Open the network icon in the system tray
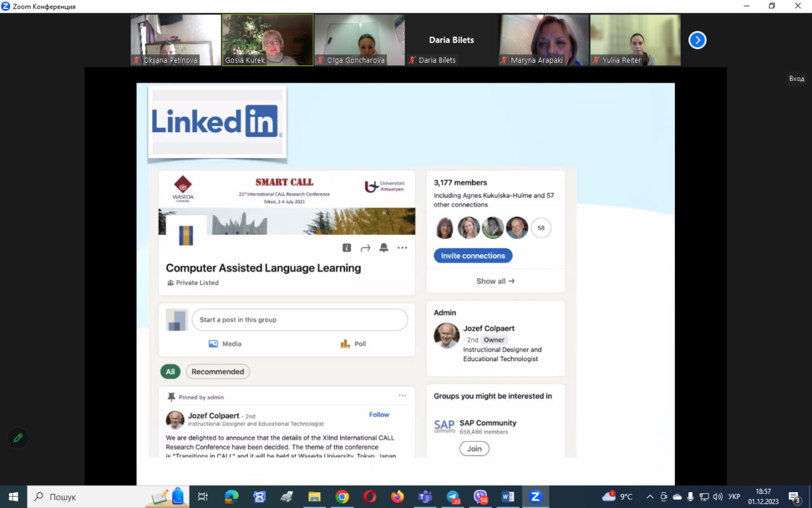This screenshot has height=508, width=812. click(704, 497)
